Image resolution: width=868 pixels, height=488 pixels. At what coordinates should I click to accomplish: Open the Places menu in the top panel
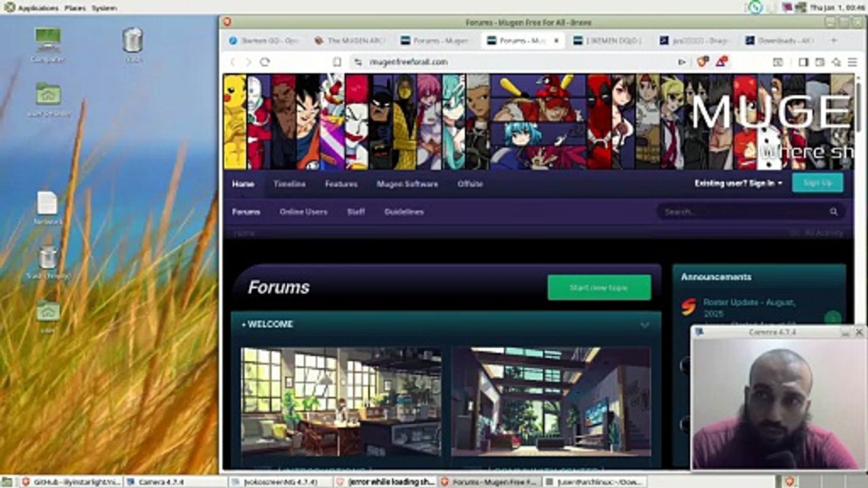click(75, 8)
